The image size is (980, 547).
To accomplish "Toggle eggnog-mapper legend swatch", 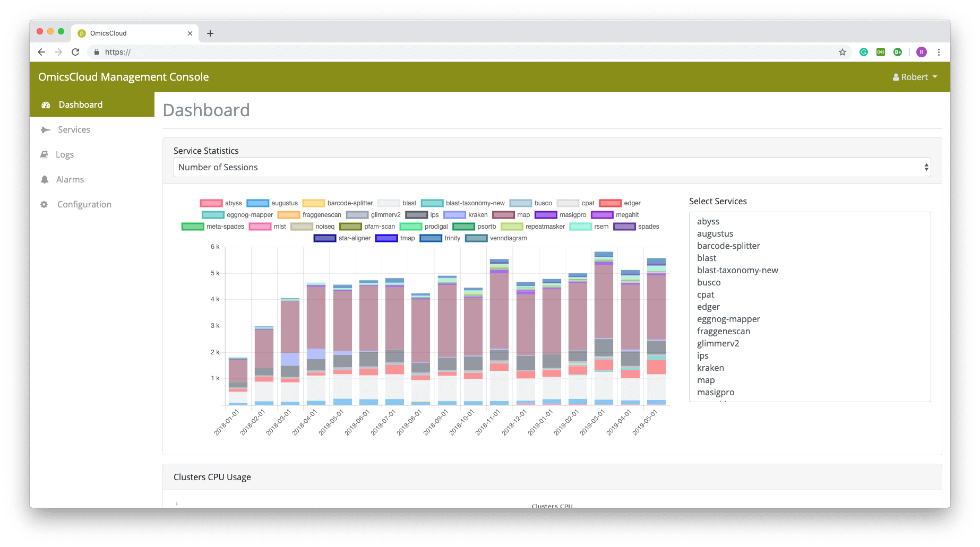I will click(x=213, y=215).
